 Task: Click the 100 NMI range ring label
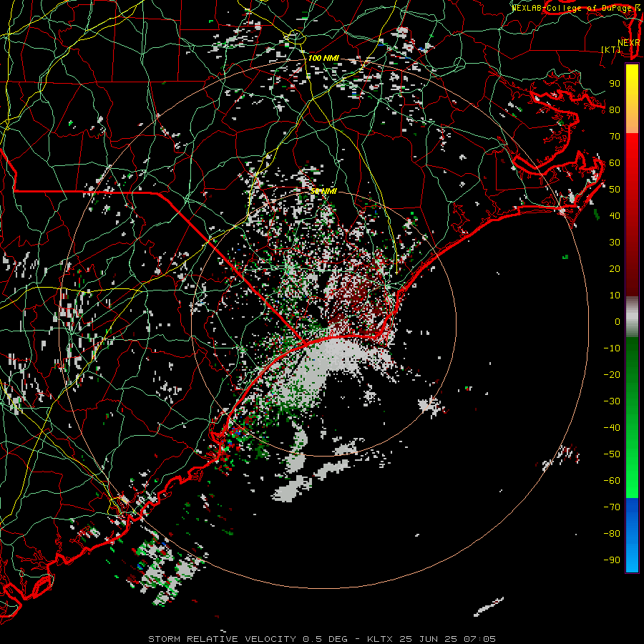point(323,59)
